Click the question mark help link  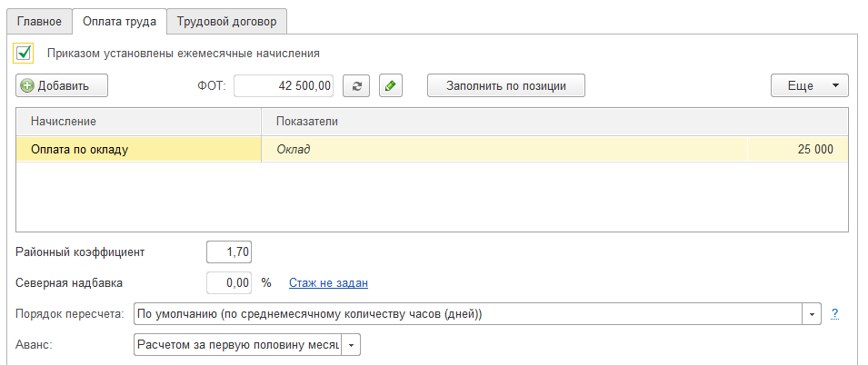[834, 314]
